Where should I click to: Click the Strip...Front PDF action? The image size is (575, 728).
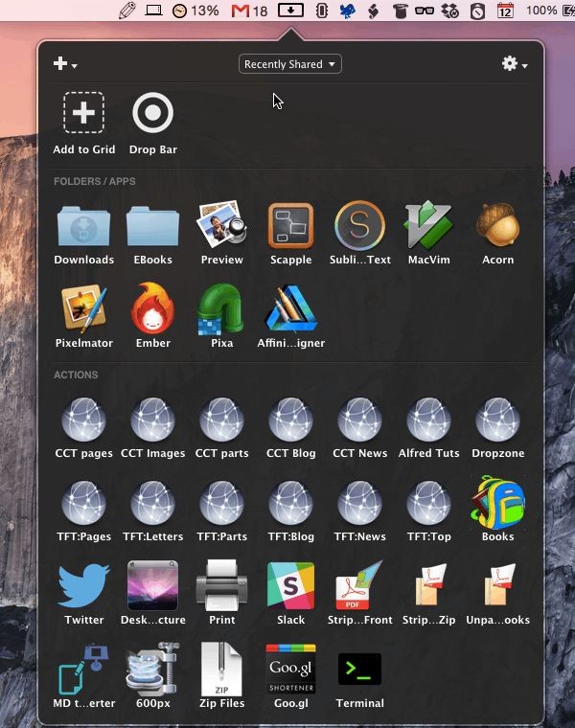pyautogui.click(x=359, y=585)
